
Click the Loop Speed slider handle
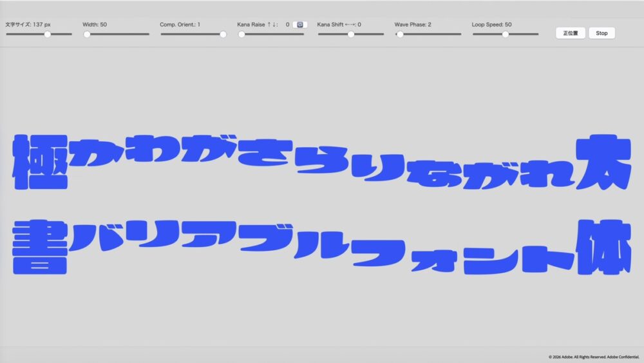[x=506, y=34]
